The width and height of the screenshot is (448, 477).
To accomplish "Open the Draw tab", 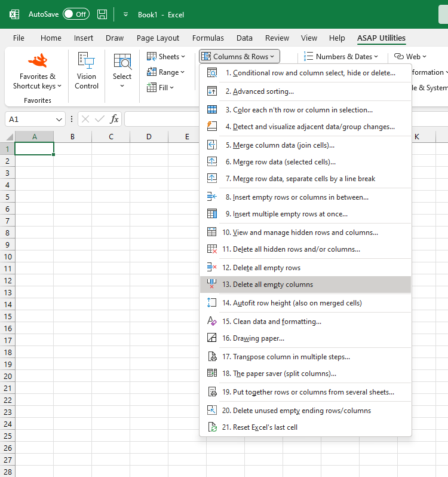I will (115, 38).
